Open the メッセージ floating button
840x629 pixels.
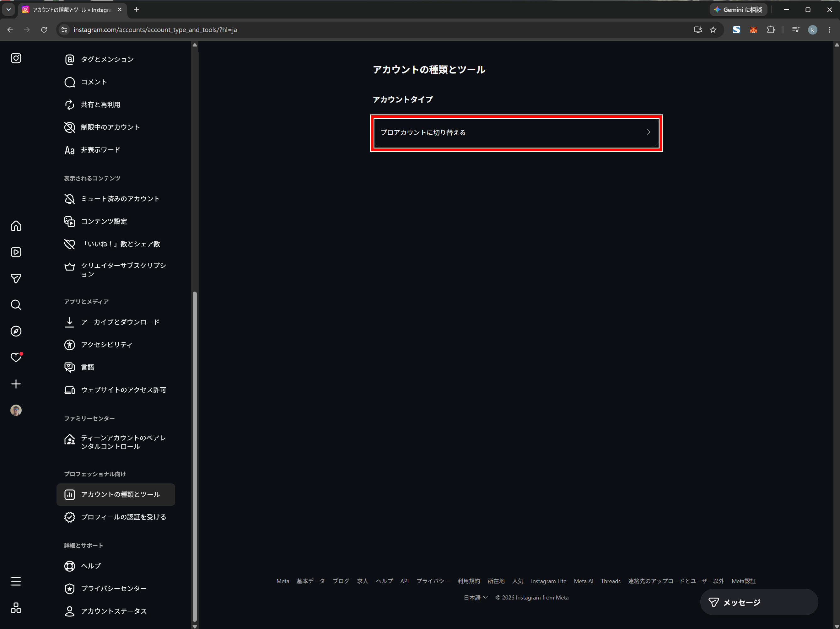coord(759,602)
